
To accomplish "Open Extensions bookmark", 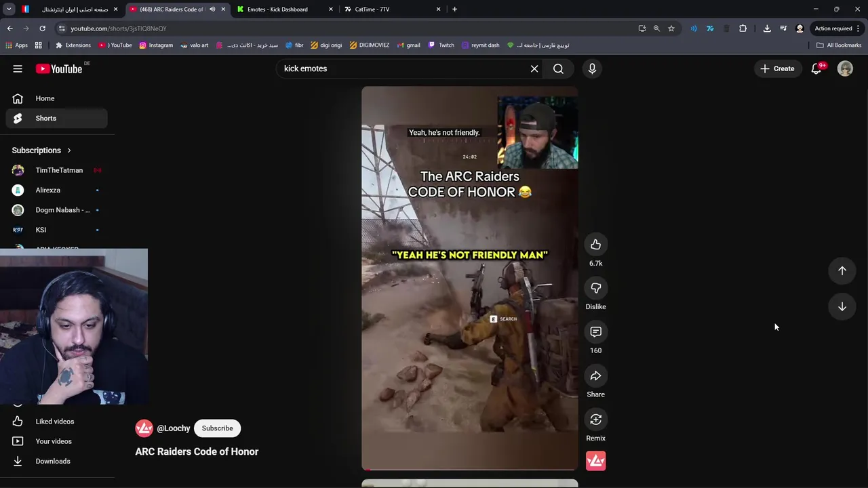I will coord(73,45).
